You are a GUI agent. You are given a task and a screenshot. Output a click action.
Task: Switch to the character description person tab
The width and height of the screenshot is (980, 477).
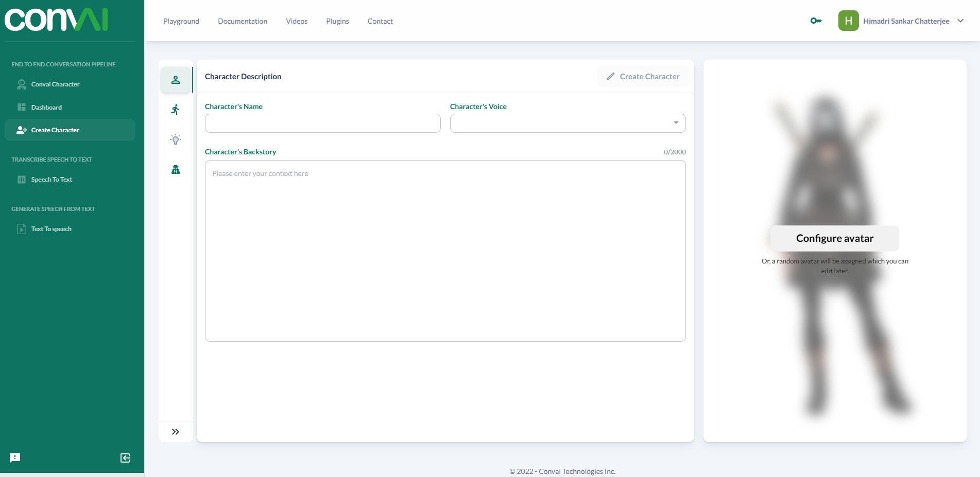click(176, 80)
